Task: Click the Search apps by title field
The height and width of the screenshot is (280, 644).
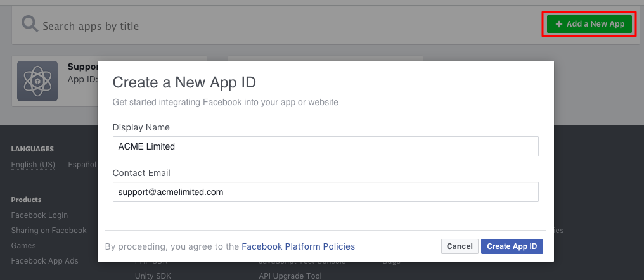Action: pyautogui.click(x=91, y=26)
